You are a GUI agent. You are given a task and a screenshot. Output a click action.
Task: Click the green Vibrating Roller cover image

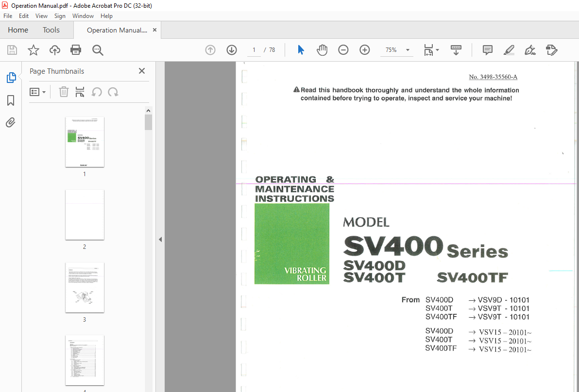tap(292, 244)
